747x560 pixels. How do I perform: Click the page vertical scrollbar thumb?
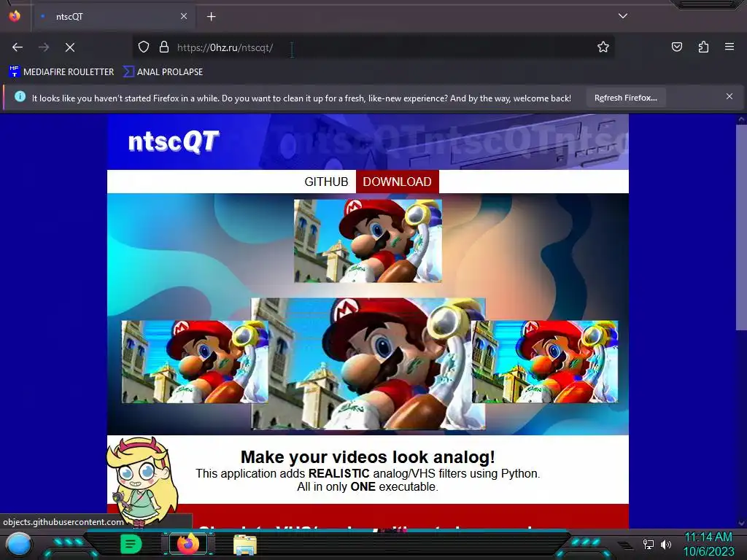[x=741, y=227]
